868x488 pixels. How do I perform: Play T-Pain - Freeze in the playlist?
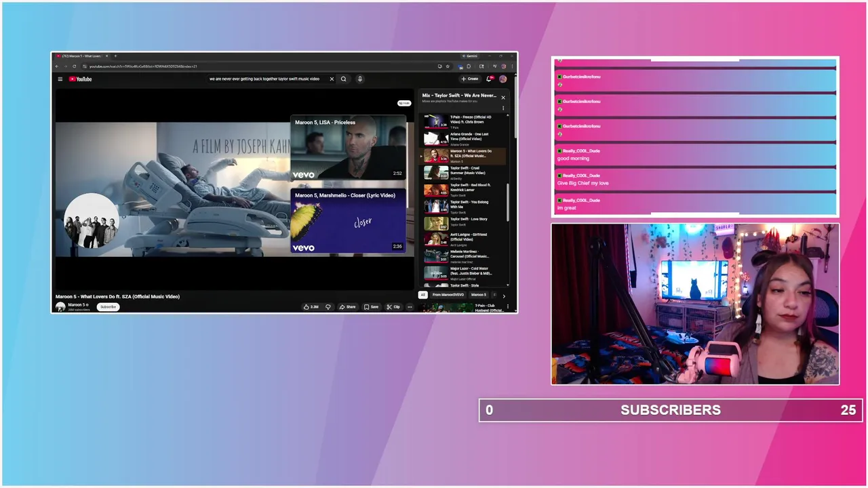pos(464,121)
